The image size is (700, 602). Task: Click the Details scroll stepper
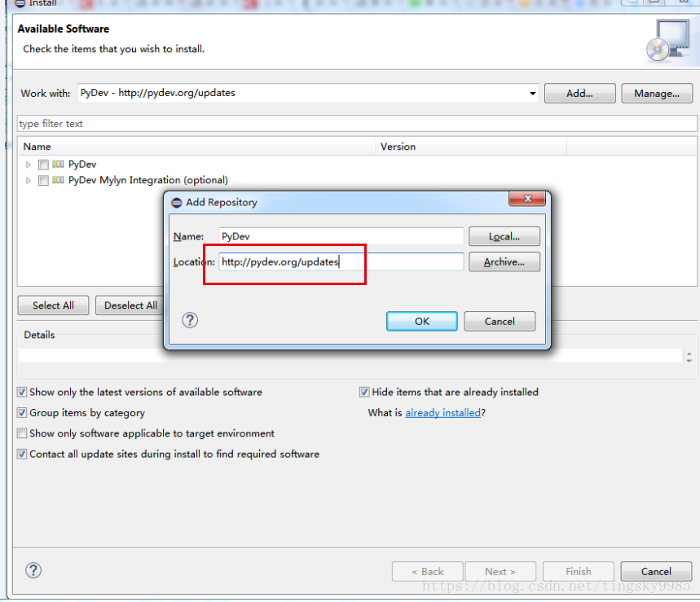tap(689, 357)
